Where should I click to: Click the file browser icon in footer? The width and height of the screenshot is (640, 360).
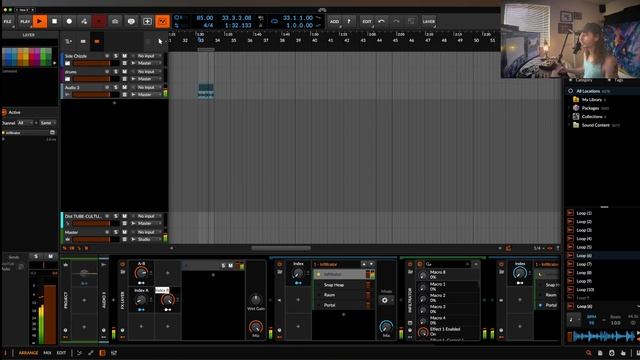(x=600, y=353)
